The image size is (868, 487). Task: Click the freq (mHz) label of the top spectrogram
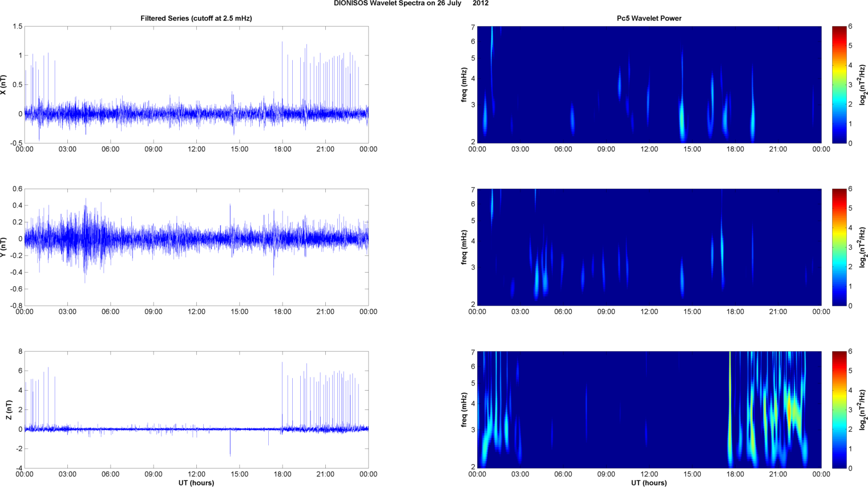(465, 84)
